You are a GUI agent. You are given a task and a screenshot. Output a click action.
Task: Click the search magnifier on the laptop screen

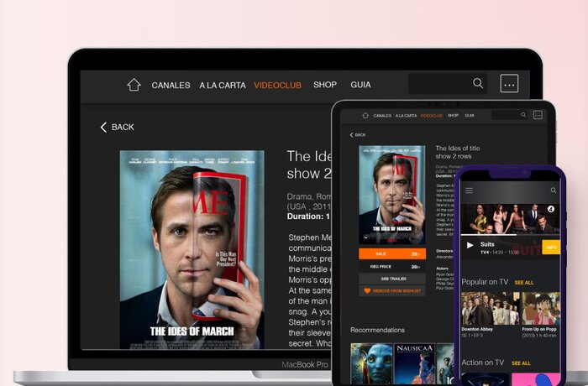478,84
